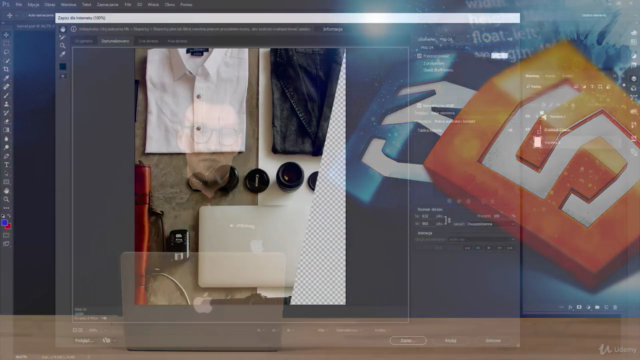Toggle the Przezroczystość checkbox

pyautogui.click(x=419, y=56)
